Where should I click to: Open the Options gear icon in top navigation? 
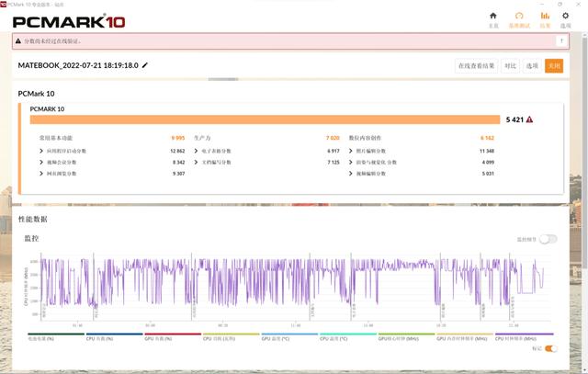click(566, 16)
